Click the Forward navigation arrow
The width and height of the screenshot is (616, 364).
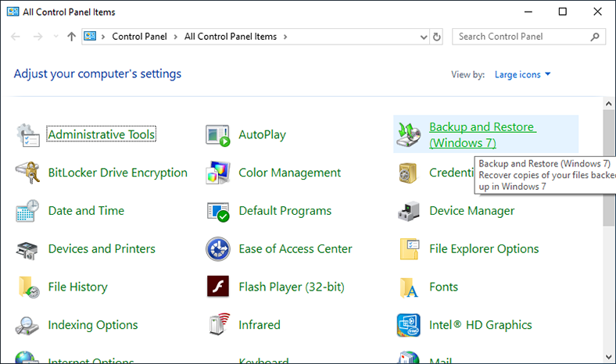[x=38, y=37]
